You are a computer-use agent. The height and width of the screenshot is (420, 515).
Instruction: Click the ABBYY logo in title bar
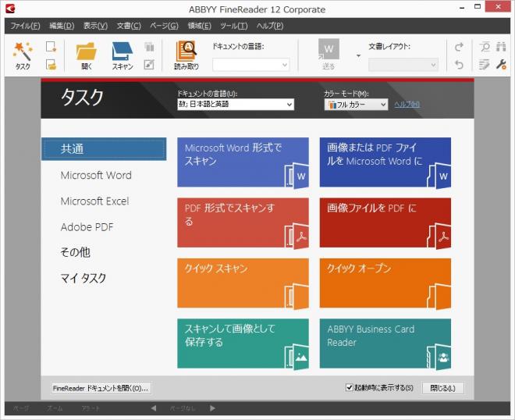pyautogui.click(x=10, y=9)
